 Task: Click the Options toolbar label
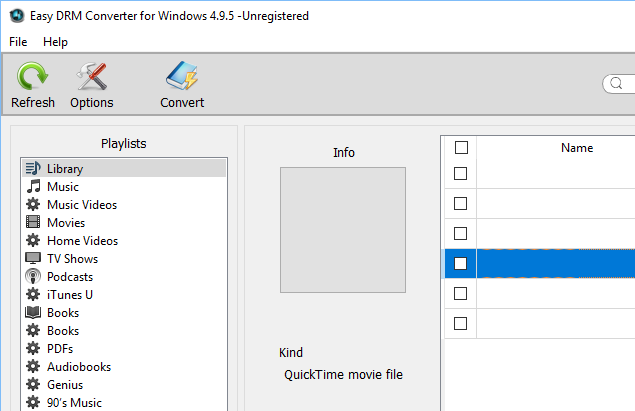tap(92, 103)
